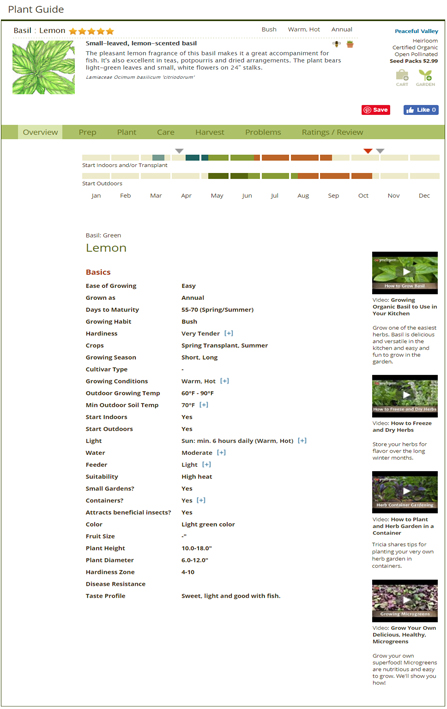447x709 pixels.
Task: Switch to the Harvest tab
Action: click(210, 132)
